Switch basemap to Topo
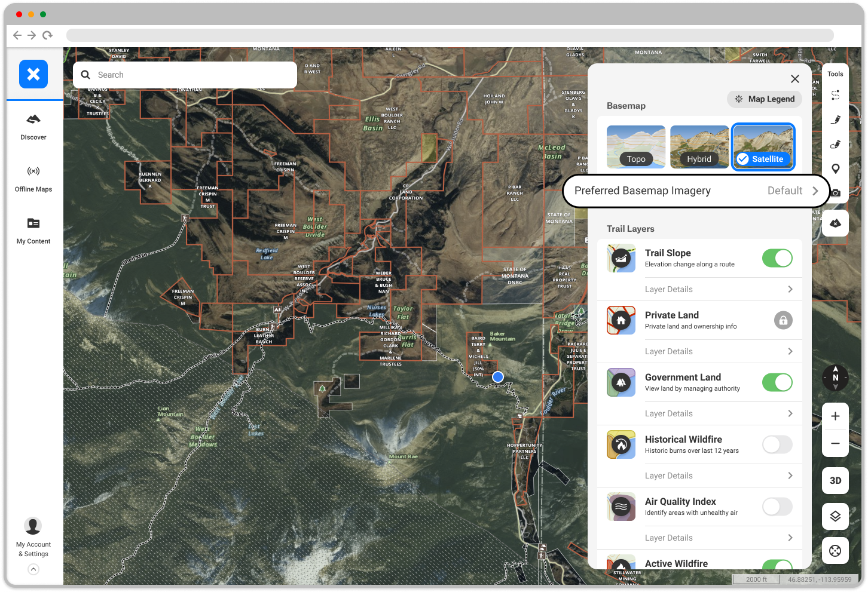The width and height of the screenshot is (868, 592). coord(635,146)
